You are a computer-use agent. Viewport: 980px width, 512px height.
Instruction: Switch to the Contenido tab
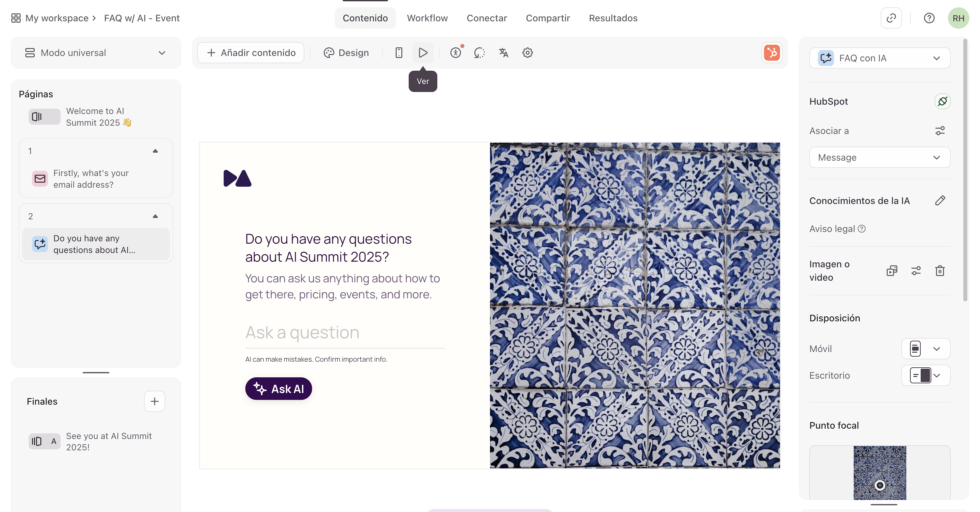coord(365,18)
